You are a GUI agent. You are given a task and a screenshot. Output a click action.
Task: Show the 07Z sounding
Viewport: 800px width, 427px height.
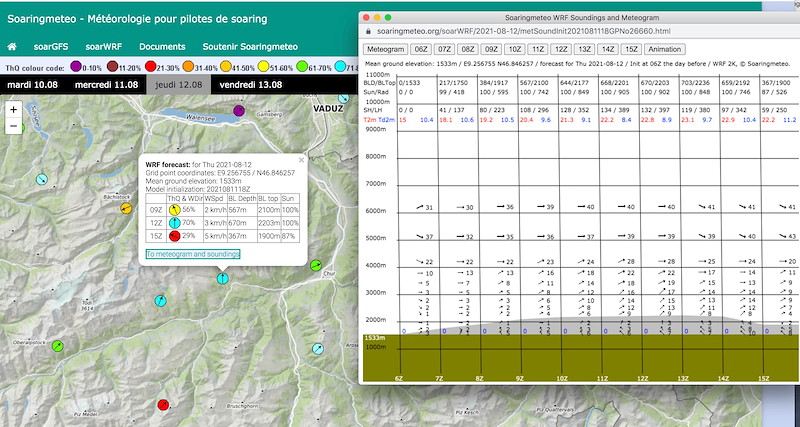coord(444,49)
